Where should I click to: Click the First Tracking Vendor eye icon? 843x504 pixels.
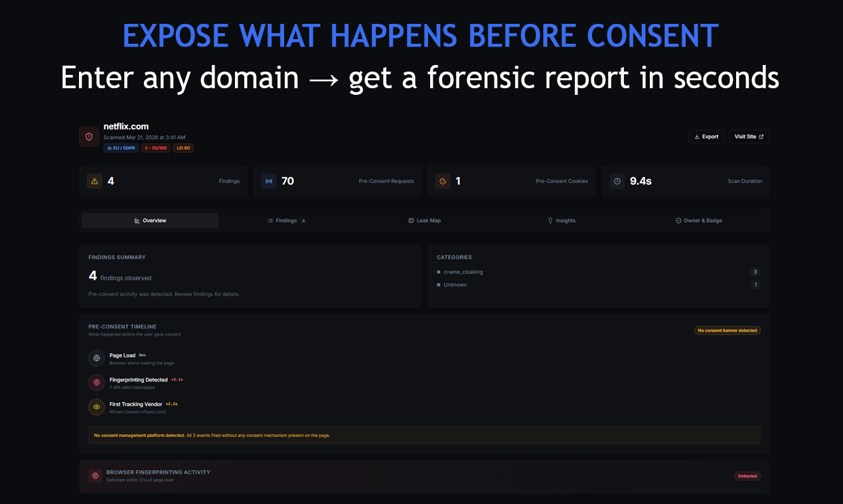(x=96, y=407)
